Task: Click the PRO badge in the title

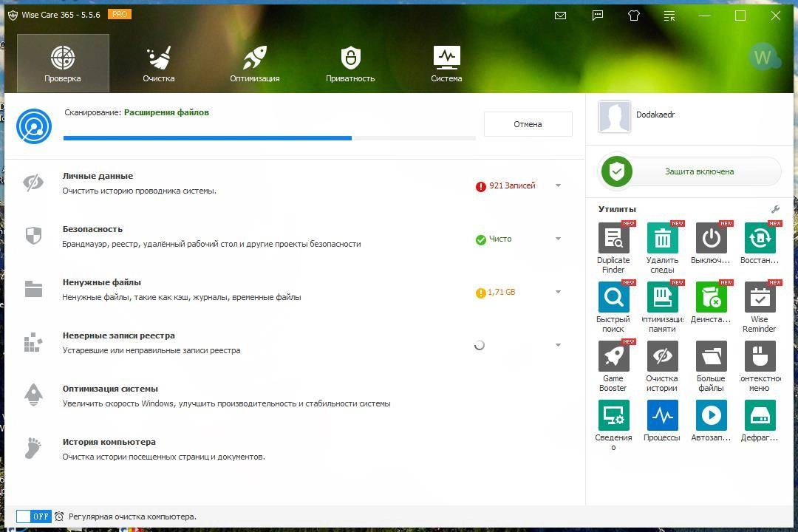Action: tap(120, 14)
